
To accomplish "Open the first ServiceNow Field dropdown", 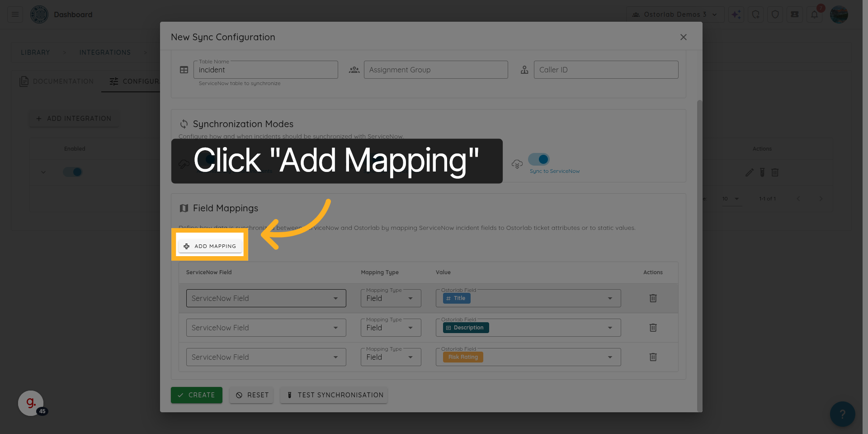I will [266, 298].
